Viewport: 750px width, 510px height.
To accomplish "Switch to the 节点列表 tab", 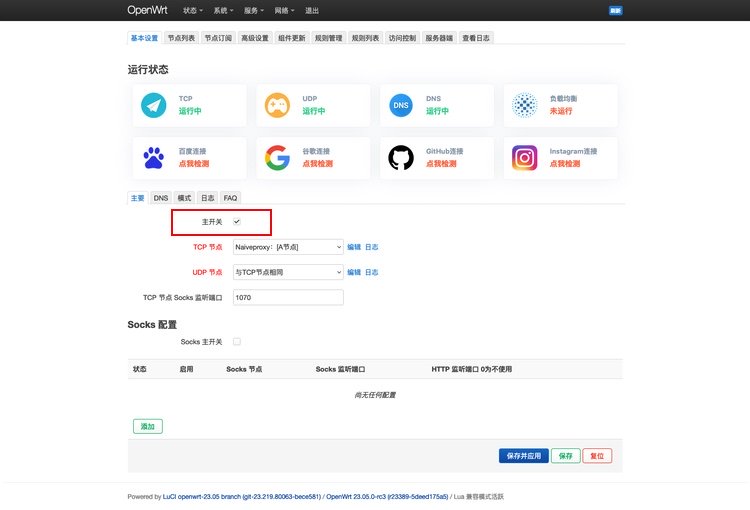I will pyautogui.click(x=180, y=38).
